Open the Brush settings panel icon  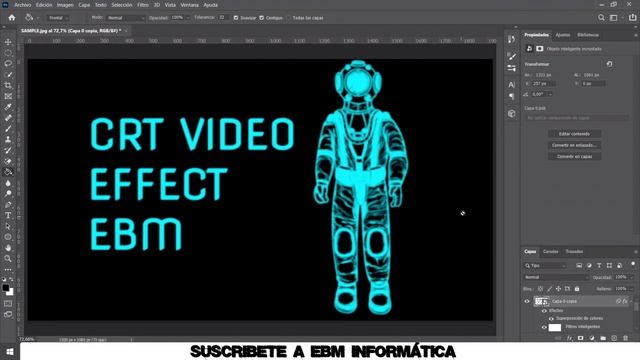coord(511,56)
